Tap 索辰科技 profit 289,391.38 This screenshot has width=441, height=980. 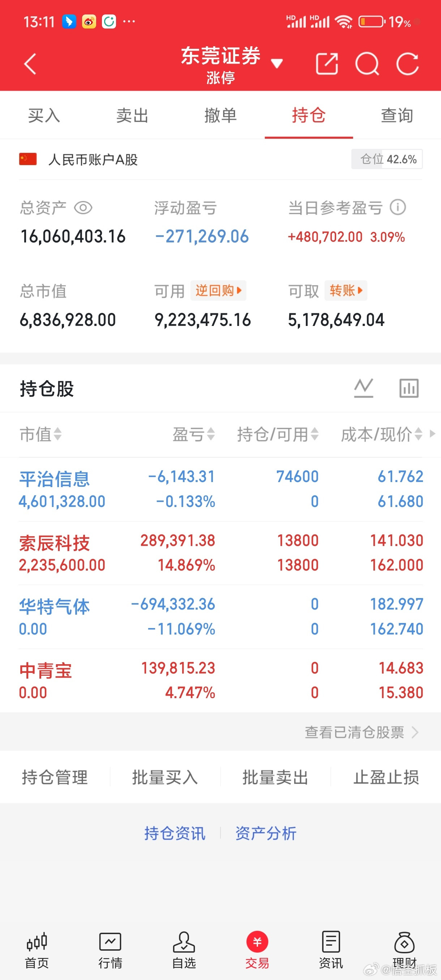coord(178,540)
